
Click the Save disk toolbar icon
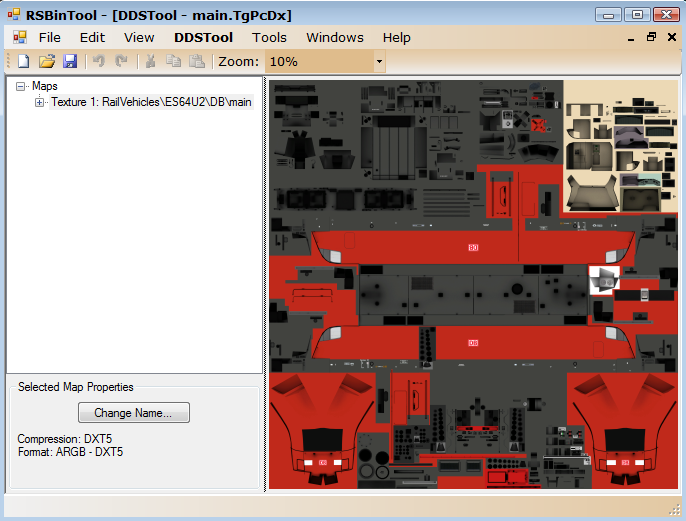(x=70, y=62)
